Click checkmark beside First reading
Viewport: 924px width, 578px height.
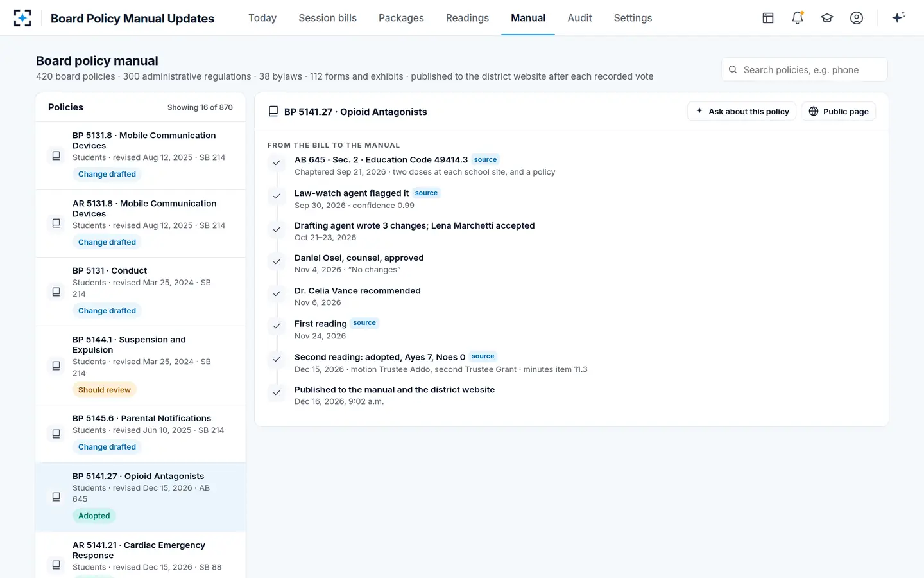277,326
